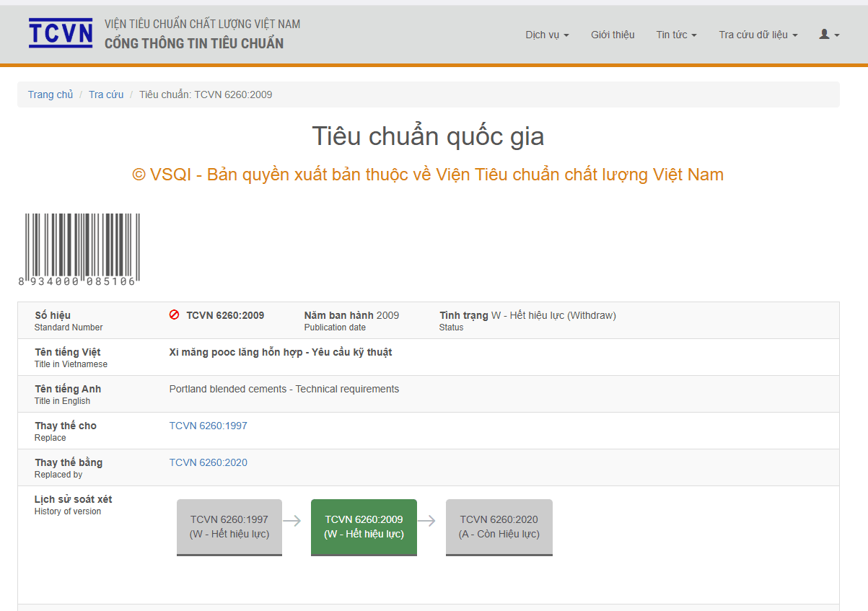
Task: Click the red withdrawn status icon
Action: tap(174, 315)
